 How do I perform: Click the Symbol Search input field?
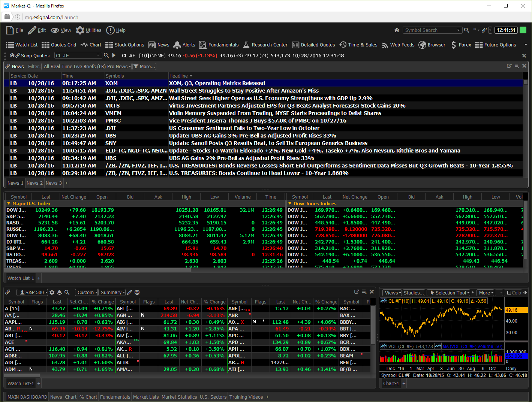(429, 30)
